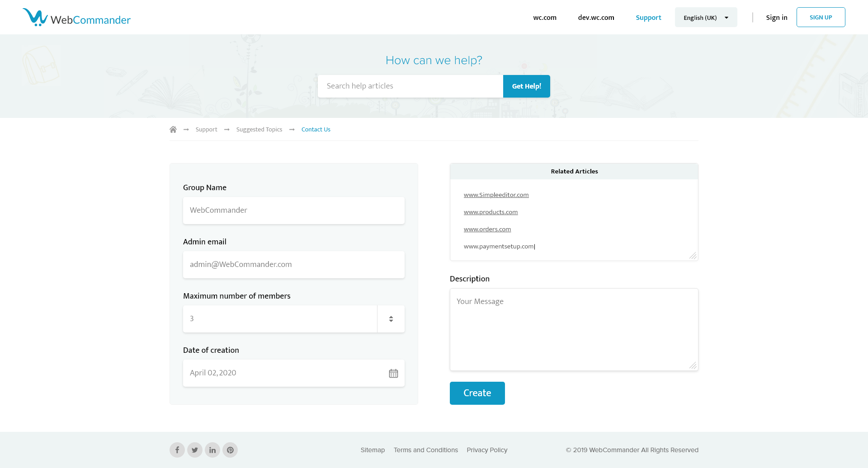Click the Description message text area
868x468 pixels.
pos(574,330)
